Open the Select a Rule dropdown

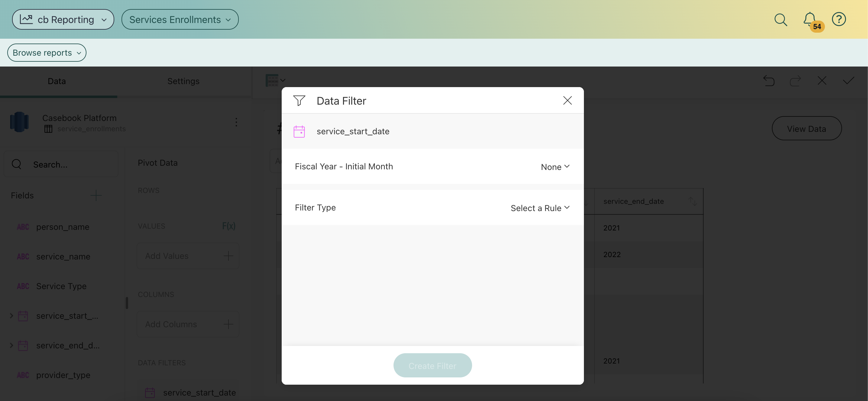(540, 208)
